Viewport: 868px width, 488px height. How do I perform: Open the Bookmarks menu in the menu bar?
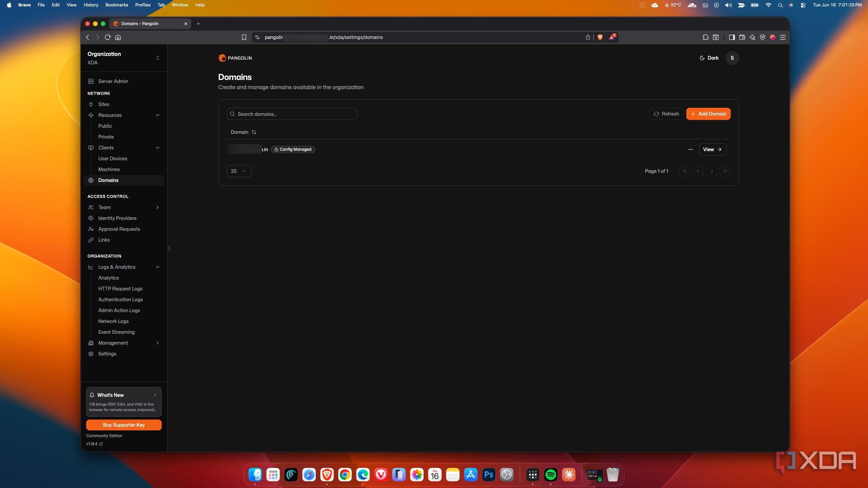(x=117, y=5)
